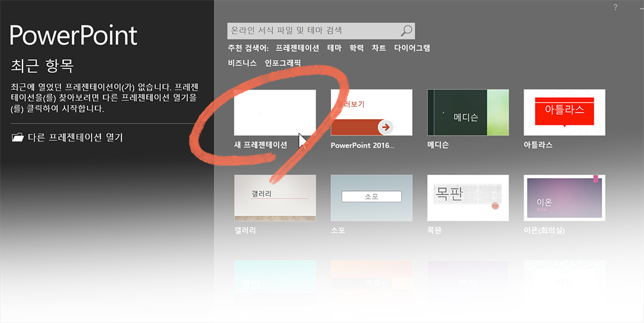Select suggested search 프레젠테이션
This screenshot has width=644, height=323.
pos(298,48)
